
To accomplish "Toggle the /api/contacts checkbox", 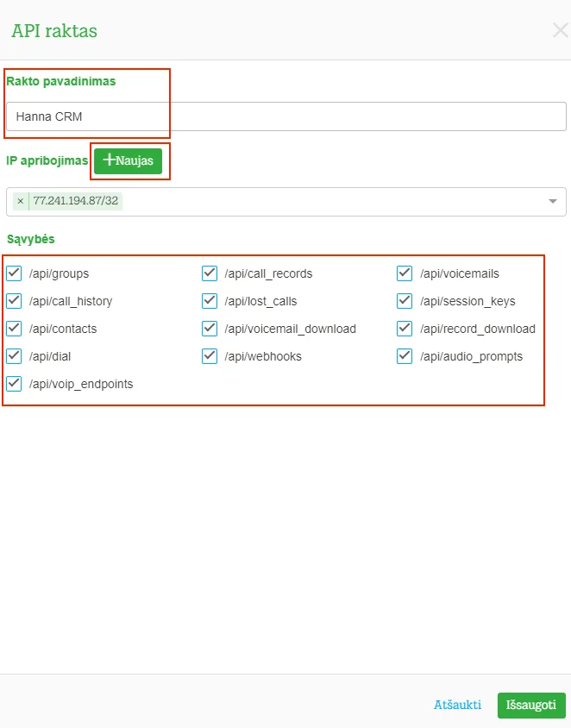I will click(14, 329).
